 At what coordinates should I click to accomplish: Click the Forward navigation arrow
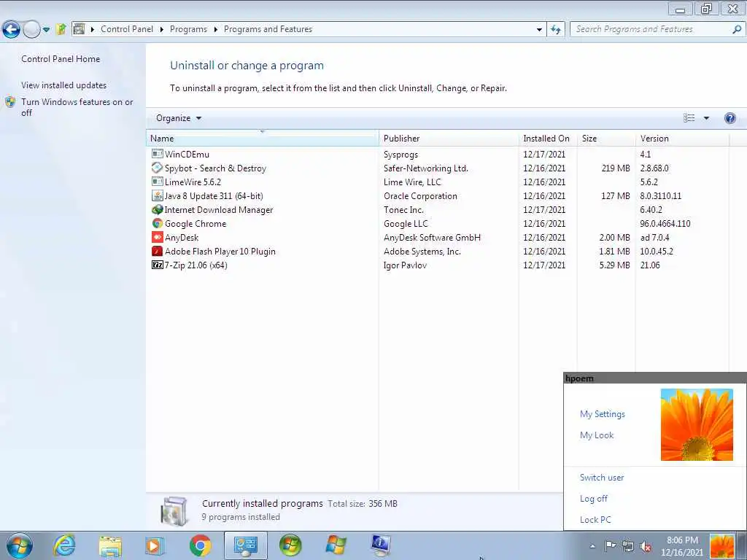tap(31, 29)
